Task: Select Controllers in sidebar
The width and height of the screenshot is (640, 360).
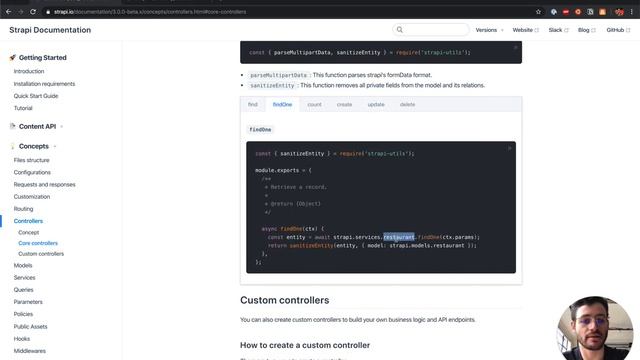Action: point(28,221)
